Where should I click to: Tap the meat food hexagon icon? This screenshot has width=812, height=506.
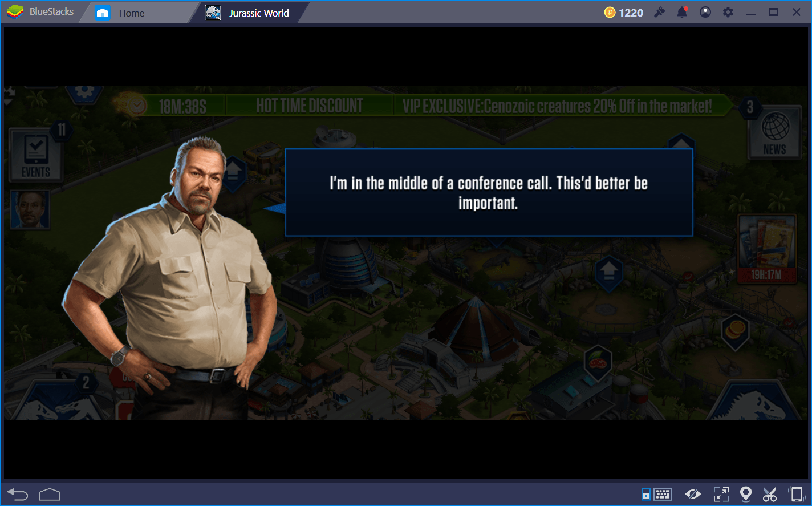pyautogui.click(x=598, y=363)
